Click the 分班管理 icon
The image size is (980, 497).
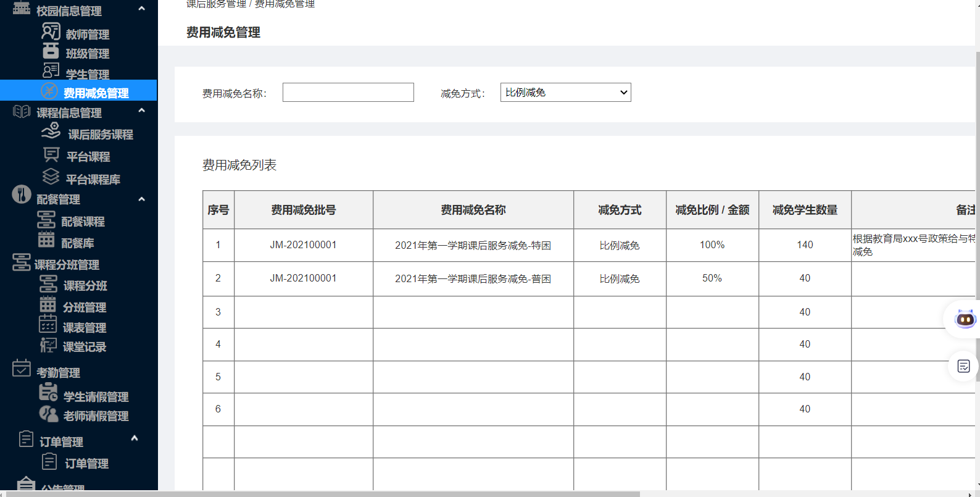click(48, 304)
